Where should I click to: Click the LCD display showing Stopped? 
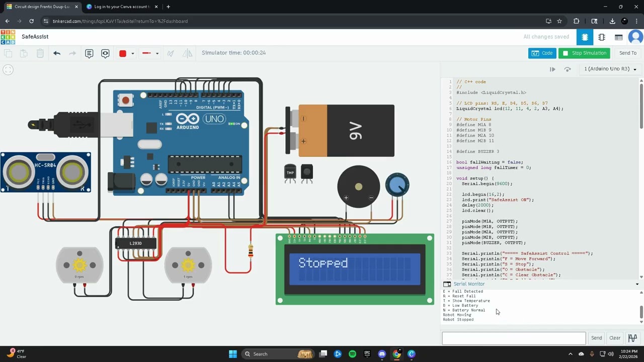[355, 269]
